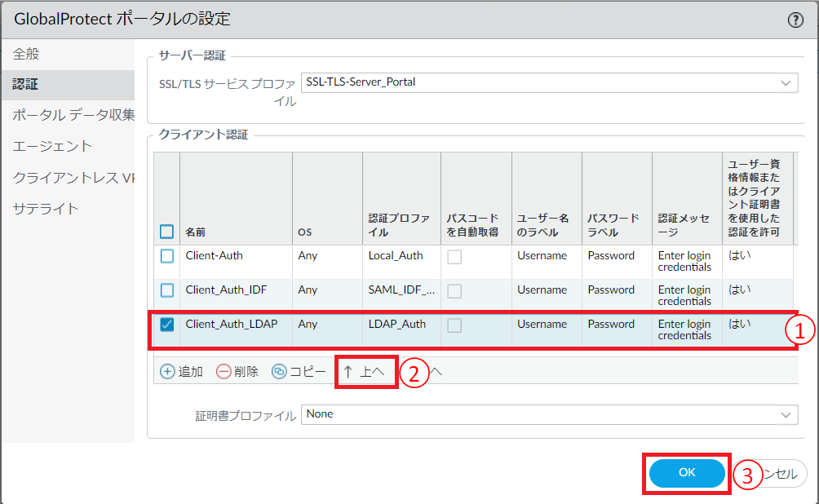Click Enter login credentials in Client_Auth_LDAP row
The height and width of the screenshot is (504, 819).
click(684, 329)
